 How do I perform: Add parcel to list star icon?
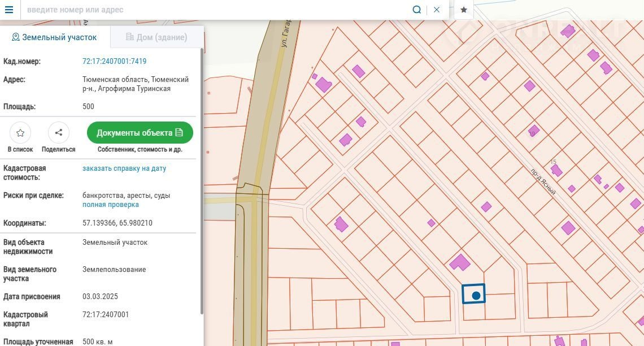coord(20,133)
